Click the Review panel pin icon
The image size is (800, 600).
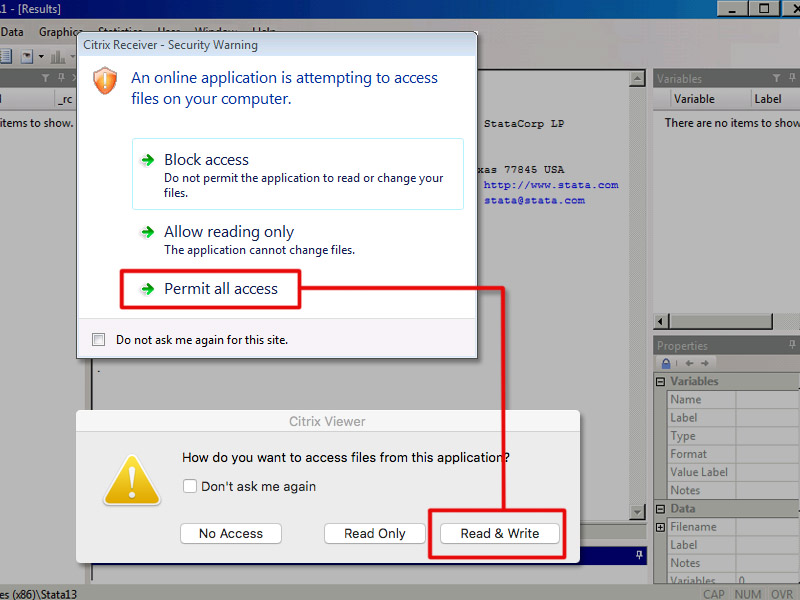(x=61, y=78)
